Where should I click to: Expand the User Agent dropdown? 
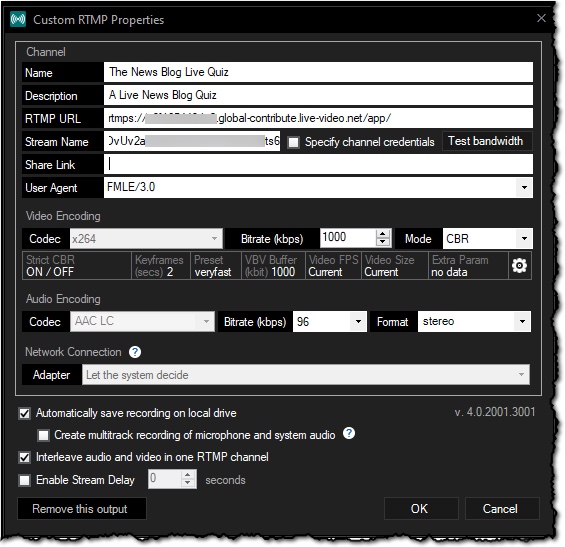(x=524, y=187)
